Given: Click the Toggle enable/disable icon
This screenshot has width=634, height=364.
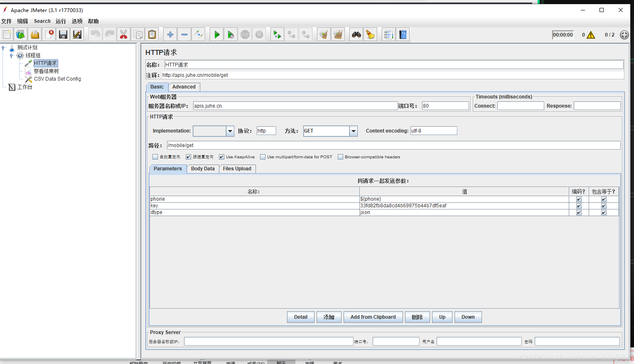Looking at the screenshot, I should [199, 34].
